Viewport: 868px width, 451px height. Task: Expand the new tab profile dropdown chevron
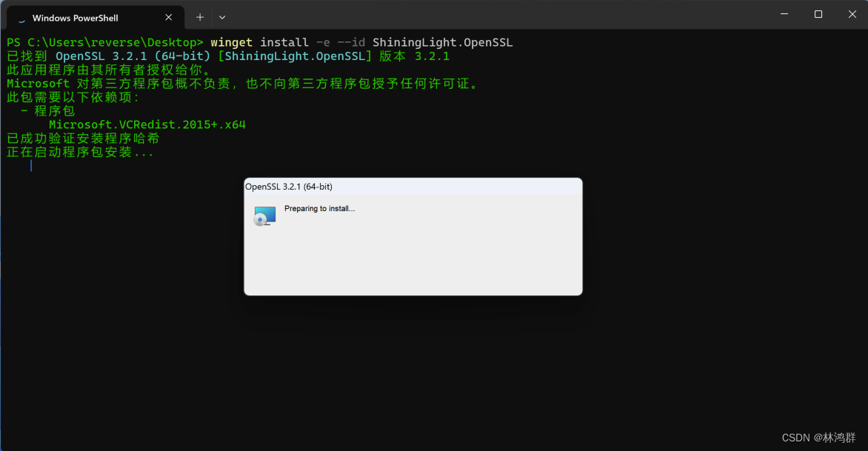coord(222,17)
